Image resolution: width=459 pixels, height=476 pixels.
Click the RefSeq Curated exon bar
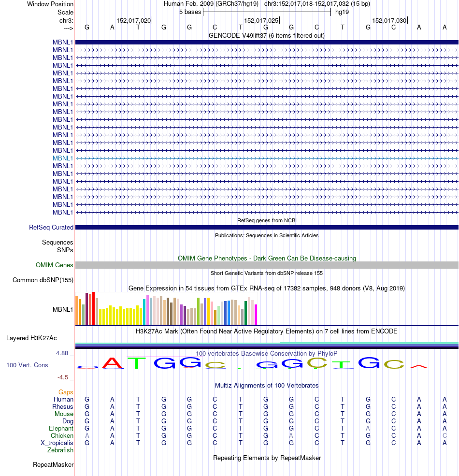[x=267, y=228]
